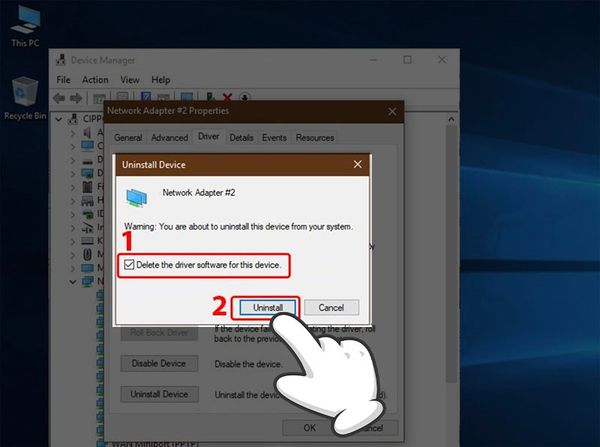Collapse the expanded Network adapters category
This screenshot has height=447, width=600.
(71, 283)
